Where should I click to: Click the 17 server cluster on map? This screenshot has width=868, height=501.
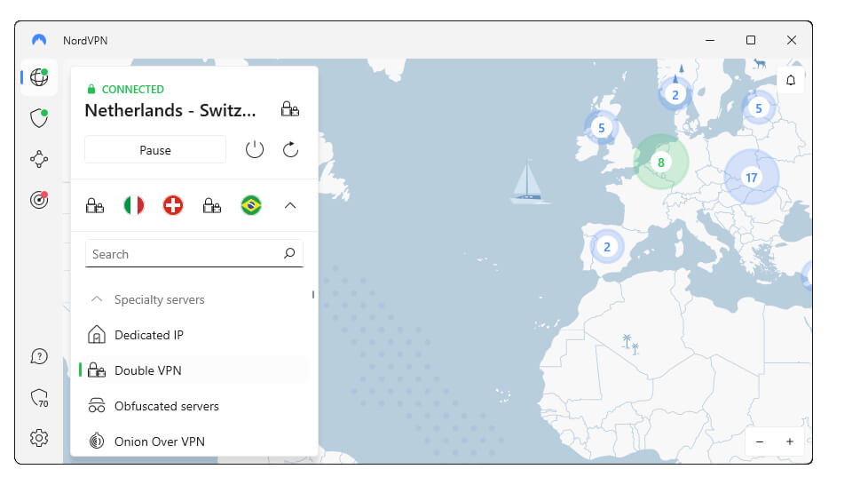click(x=752, y=178)
